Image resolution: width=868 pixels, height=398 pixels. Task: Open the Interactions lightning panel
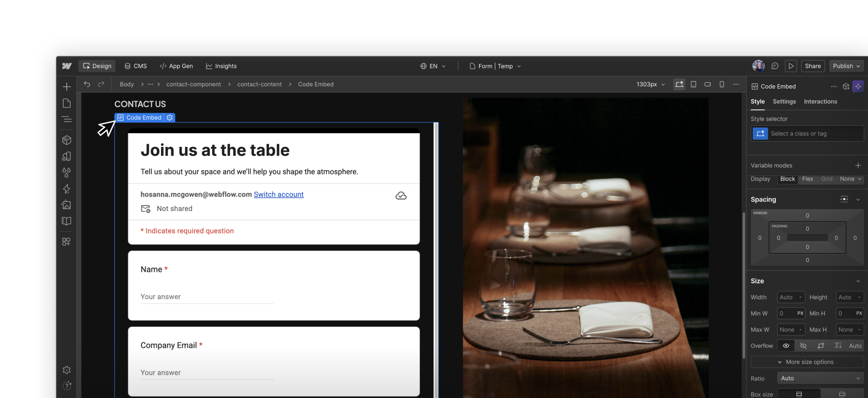[x=66, y=189]
